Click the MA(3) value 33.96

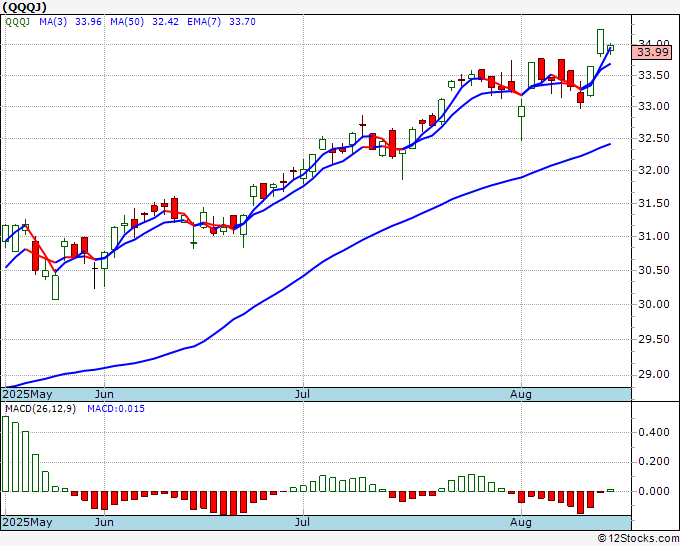click(88, 22)
